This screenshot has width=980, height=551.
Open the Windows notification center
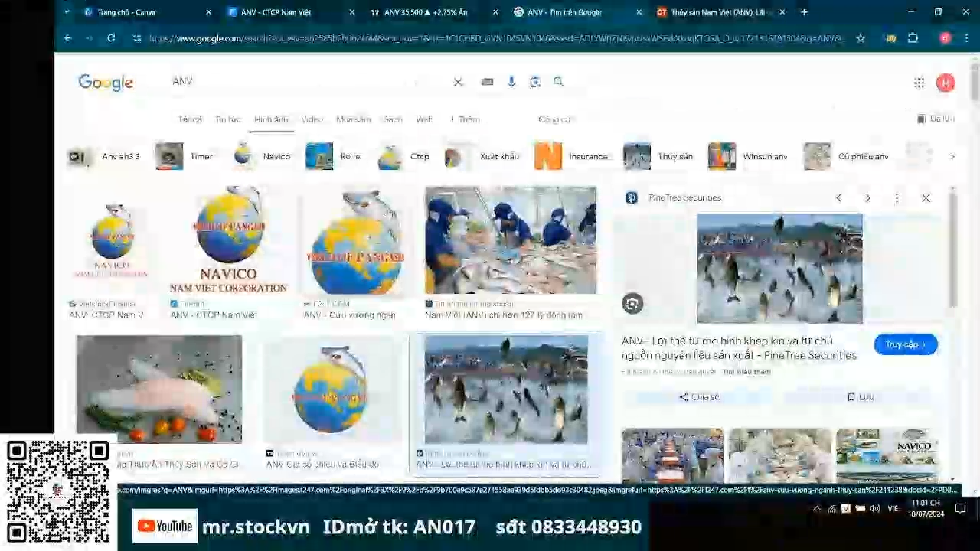coord(960,508)
